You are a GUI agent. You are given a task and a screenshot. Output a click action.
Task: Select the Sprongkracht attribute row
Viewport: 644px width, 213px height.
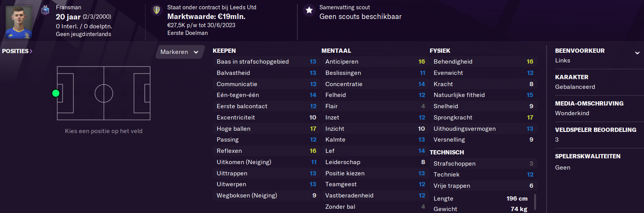coord(483,117)
